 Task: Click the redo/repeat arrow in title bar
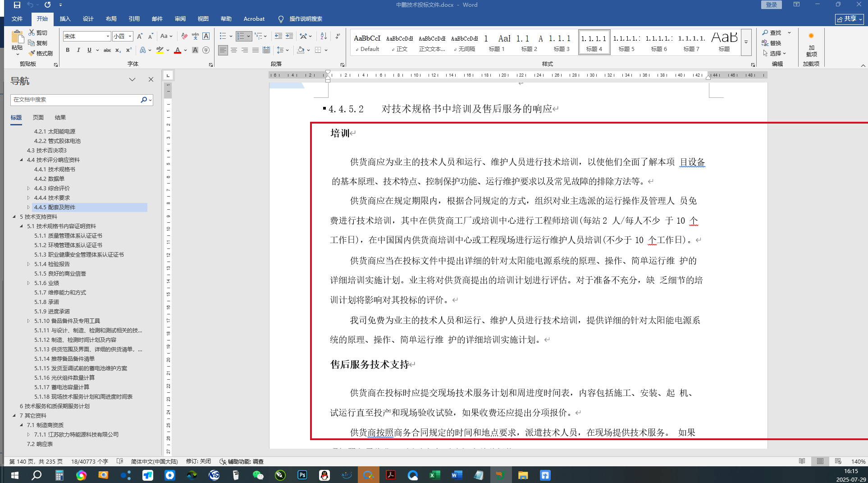[47, 5]
